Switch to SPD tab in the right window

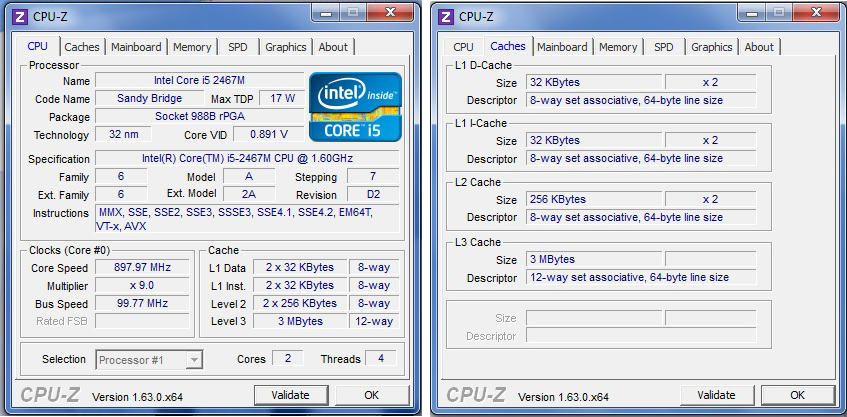point(664,47)
